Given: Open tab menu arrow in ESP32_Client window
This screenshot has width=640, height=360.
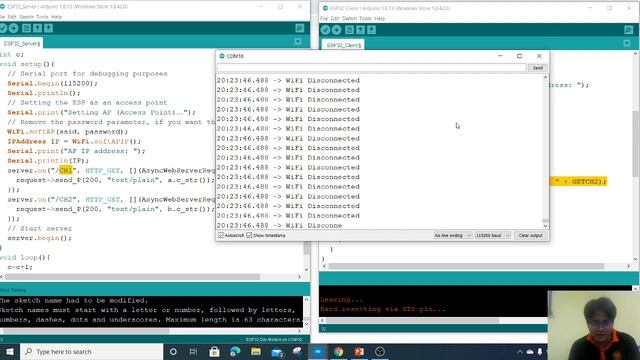Looking at the screenshot, I should (x=627, y=43).
